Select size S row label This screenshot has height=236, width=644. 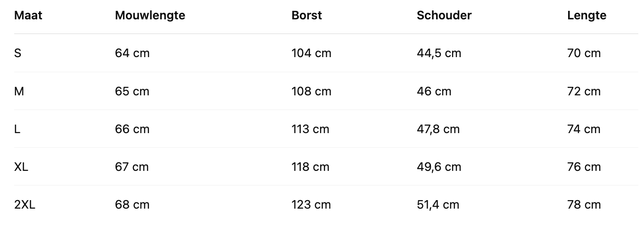coord(18,53)
